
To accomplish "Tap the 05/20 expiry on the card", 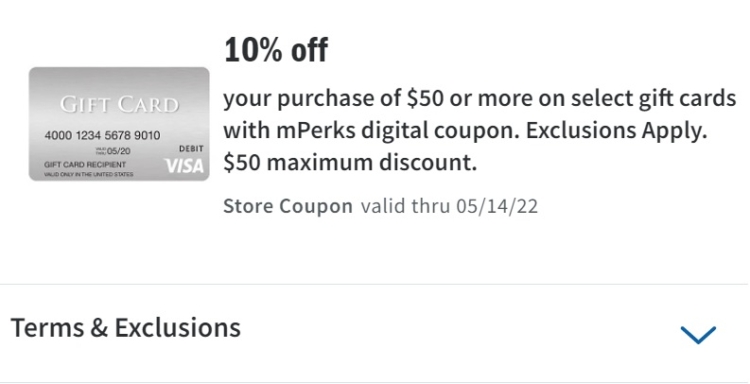I will 115,152.
